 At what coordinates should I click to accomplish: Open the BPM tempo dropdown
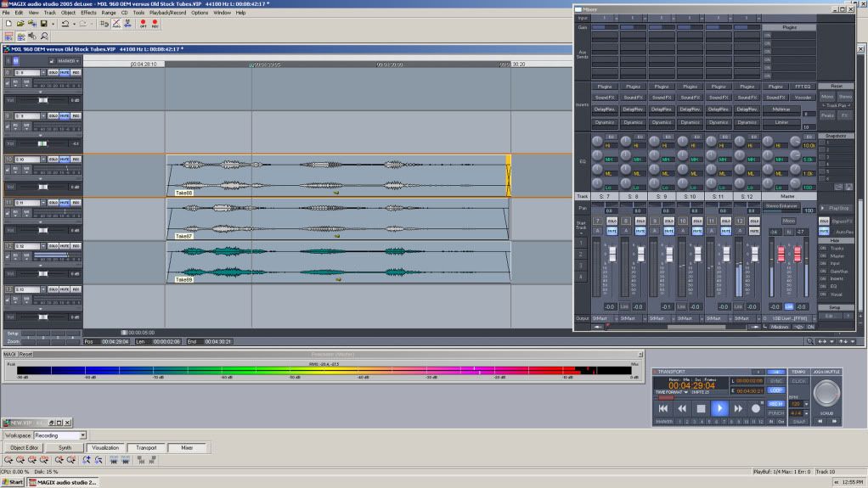pos(806,404)
